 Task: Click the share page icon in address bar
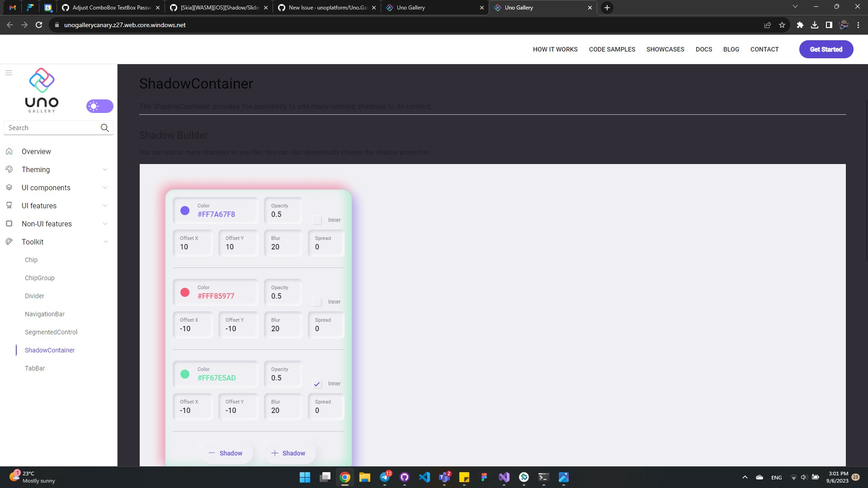coord(767,25)
